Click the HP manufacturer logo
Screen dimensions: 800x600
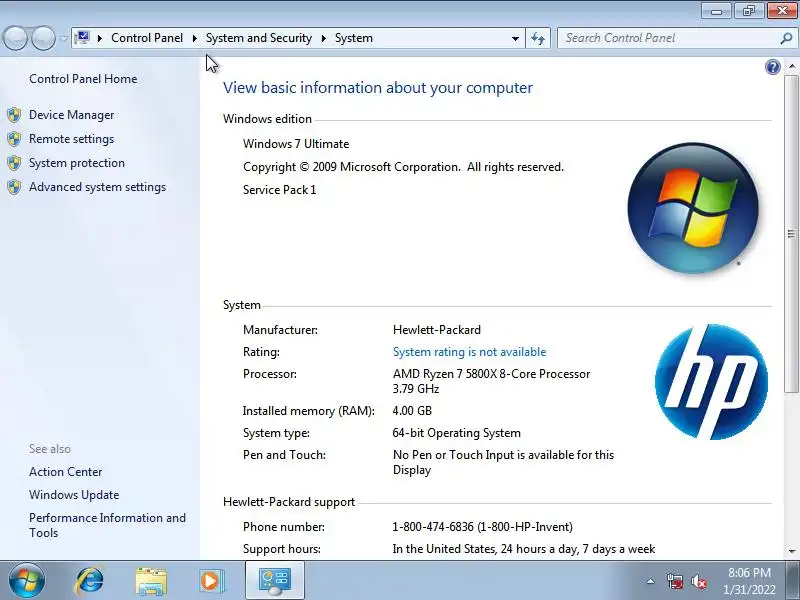pyautogui.click(x=711, y=382)
